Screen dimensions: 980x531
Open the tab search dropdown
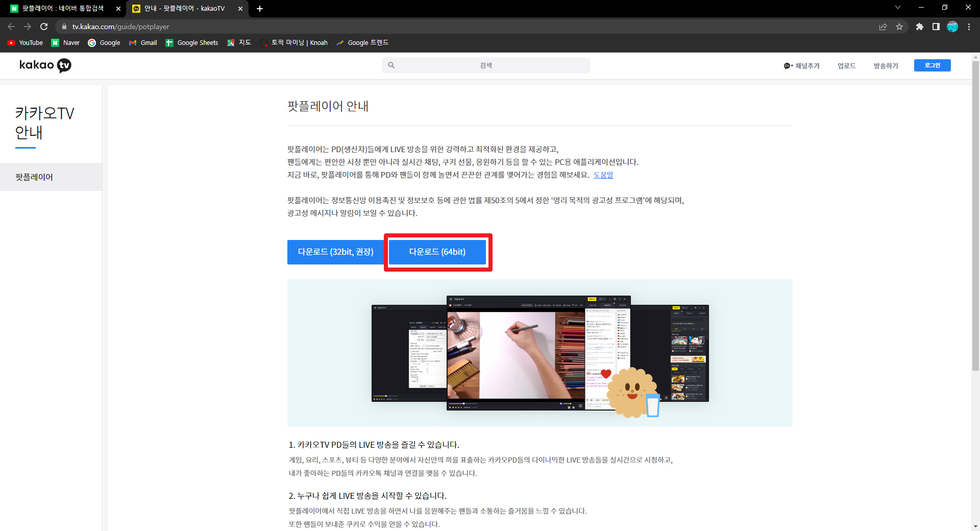click(x=898, y=8)
